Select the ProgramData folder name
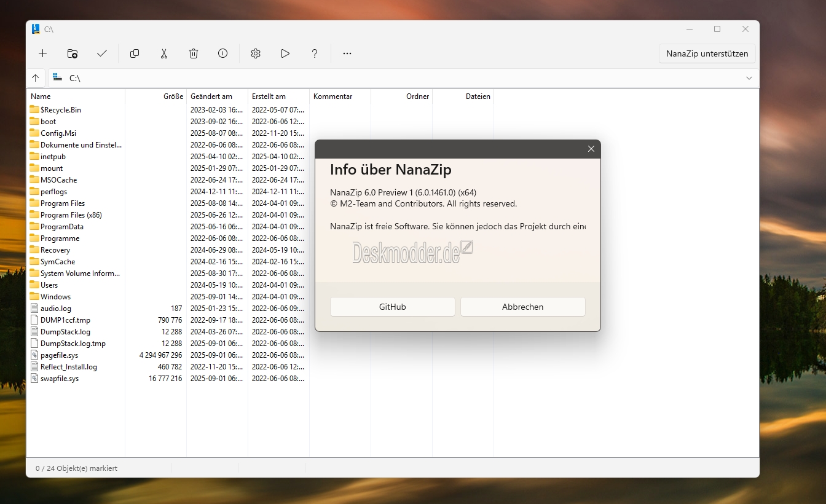Image resolution: width=826 pixels, height=504 pixels. (x=62, y=227)
